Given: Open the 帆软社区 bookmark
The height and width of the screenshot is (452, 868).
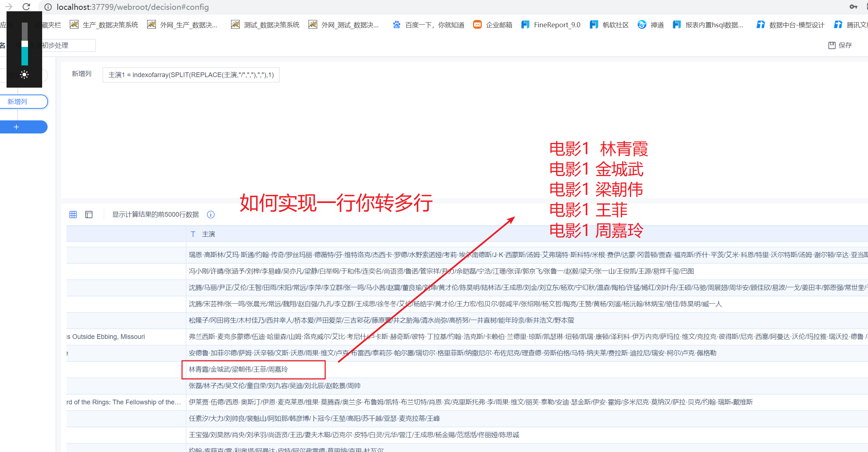Looking at the screenshot, I should click(x=609, y=25).
